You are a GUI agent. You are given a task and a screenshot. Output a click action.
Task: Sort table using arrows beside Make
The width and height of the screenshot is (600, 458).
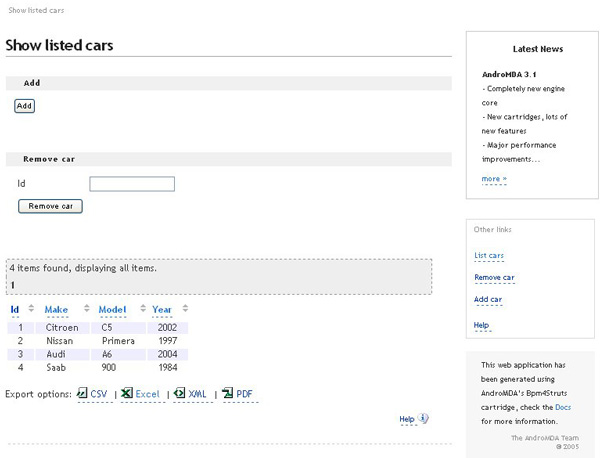(x=86, y=308)
